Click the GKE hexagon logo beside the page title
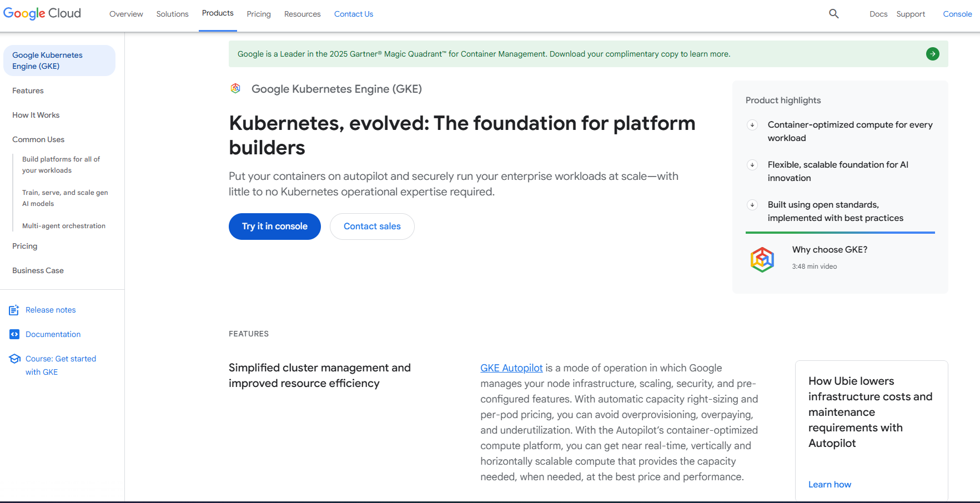Image resolution: width=980 pixels, height=503 pixels. (235, 88)
